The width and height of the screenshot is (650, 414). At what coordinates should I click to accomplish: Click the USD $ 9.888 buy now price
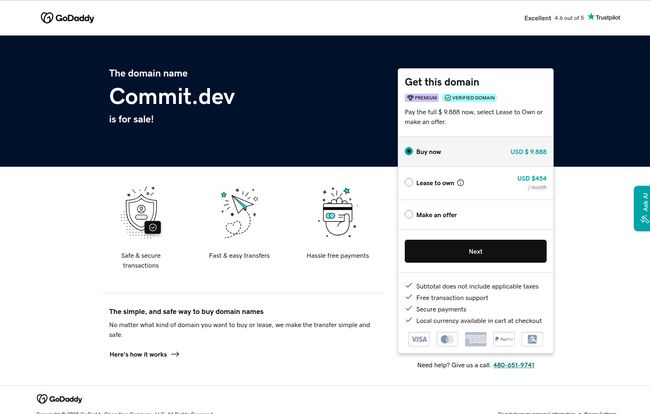tap(529, 152)
